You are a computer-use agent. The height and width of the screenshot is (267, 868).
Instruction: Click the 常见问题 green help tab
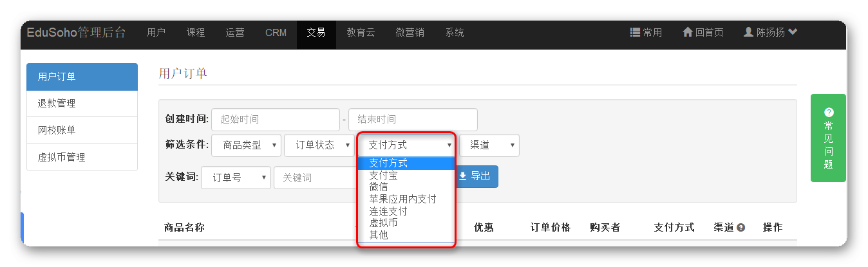click(828, 138)
